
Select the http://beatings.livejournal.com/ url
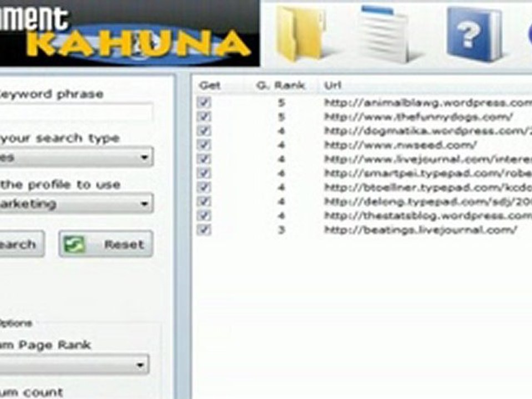point(421,230)
